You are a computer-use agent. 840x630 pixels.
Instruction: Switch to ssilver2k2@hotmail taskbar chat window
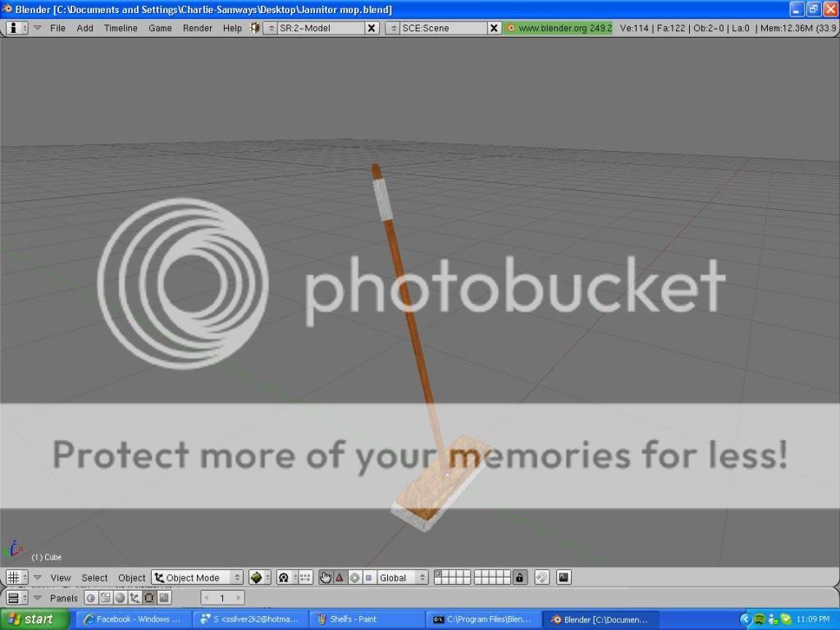[249, 619]
